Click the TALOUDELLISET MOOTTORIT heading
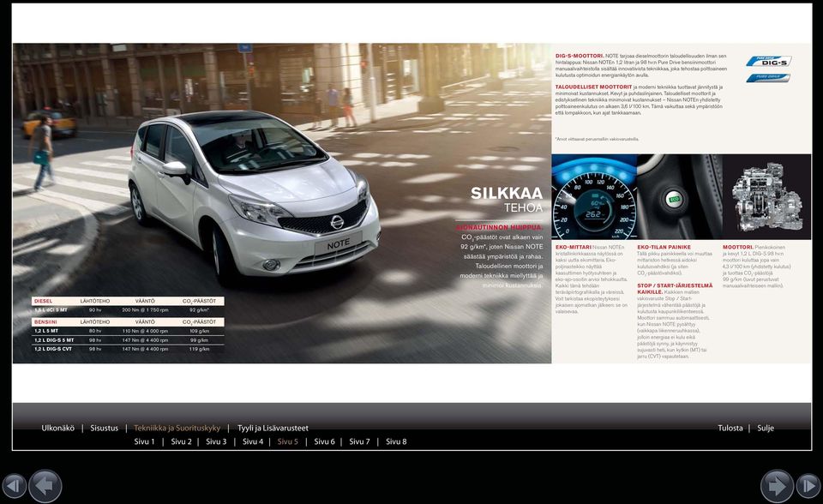The width and height of the screenshot is (823, 504). [x=593, y=87]
